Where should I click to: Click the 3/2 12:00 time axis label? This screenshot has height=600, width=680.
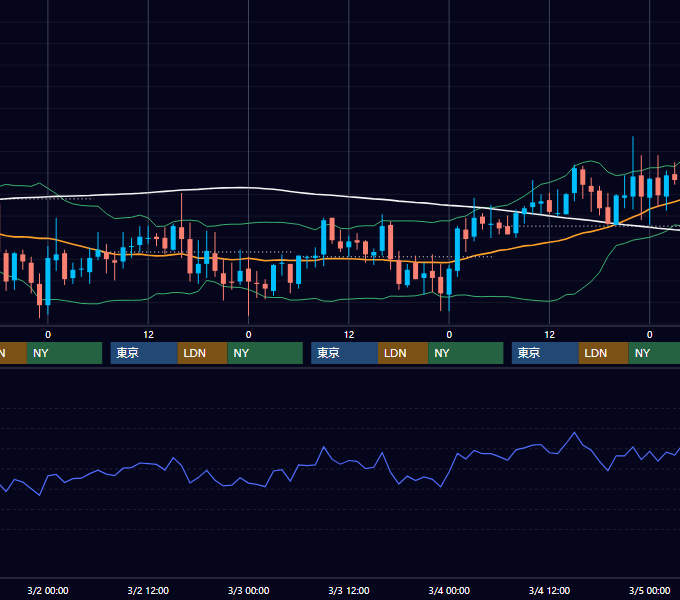click(x=148, y=590)
